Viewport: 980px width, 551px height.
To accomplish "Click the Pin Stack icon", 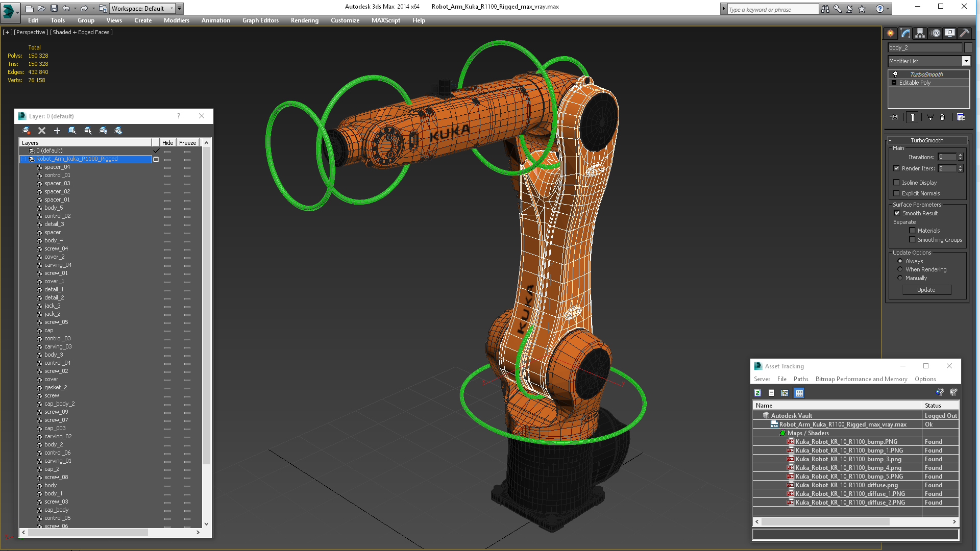I will click(895, 117).
